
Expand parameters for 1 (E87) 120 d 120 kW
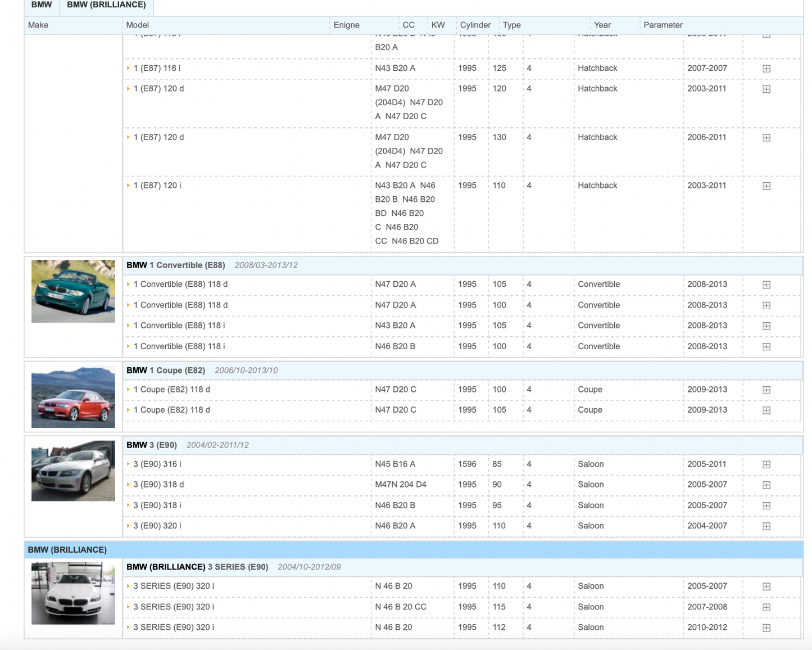tap(766, 89)
